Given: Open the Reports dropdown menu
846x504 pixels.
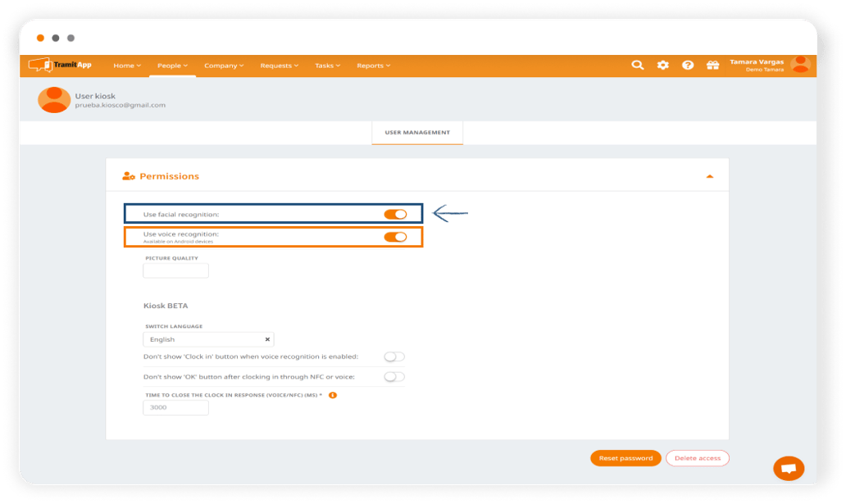Looking at the screenshot, I should tap(373, 66).
